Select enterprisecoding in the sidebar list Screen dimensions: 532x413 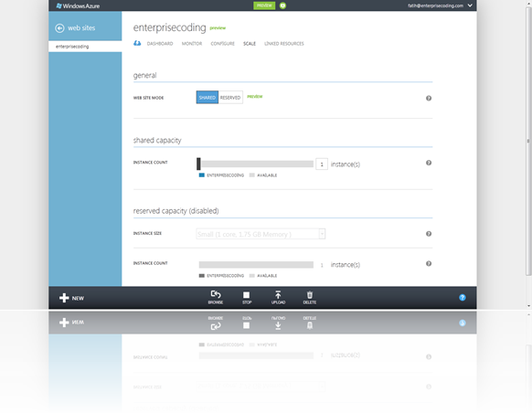pyautogui.click(x=85, y=47)
